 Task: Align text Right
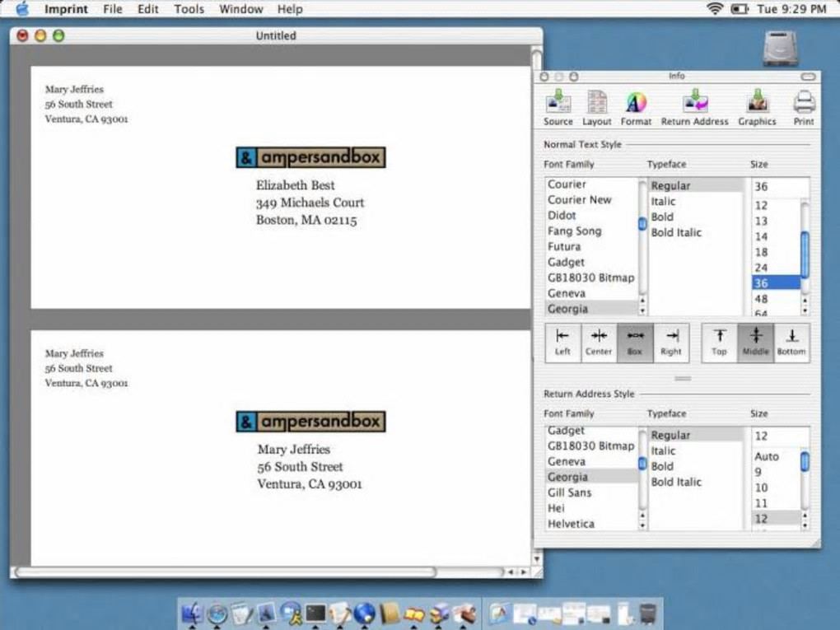coord(670,343)
